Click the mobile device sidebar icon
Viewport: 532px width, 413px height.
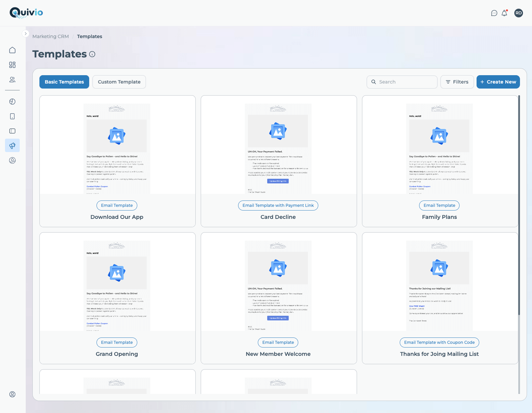pyautogui.click(x=12, y=116)
